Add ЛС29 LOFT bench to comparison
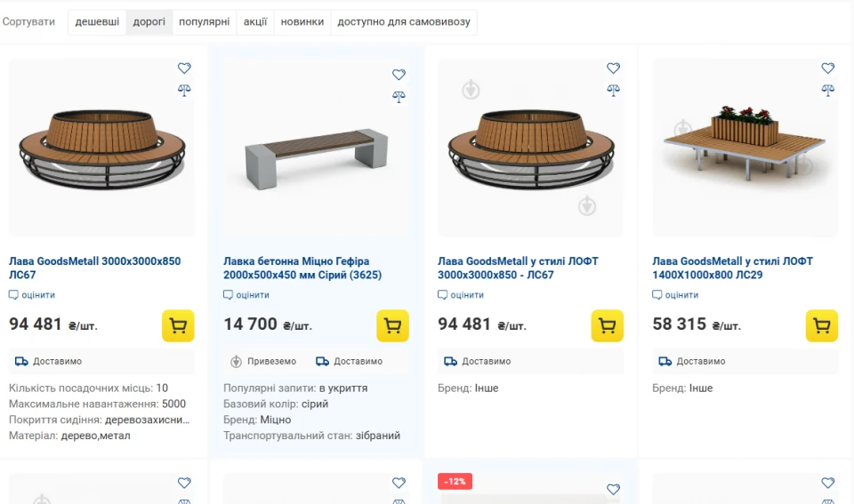Image resolution: width=854 pixels, height=504 pixels. pyautogui.click(x=827, y=90)
